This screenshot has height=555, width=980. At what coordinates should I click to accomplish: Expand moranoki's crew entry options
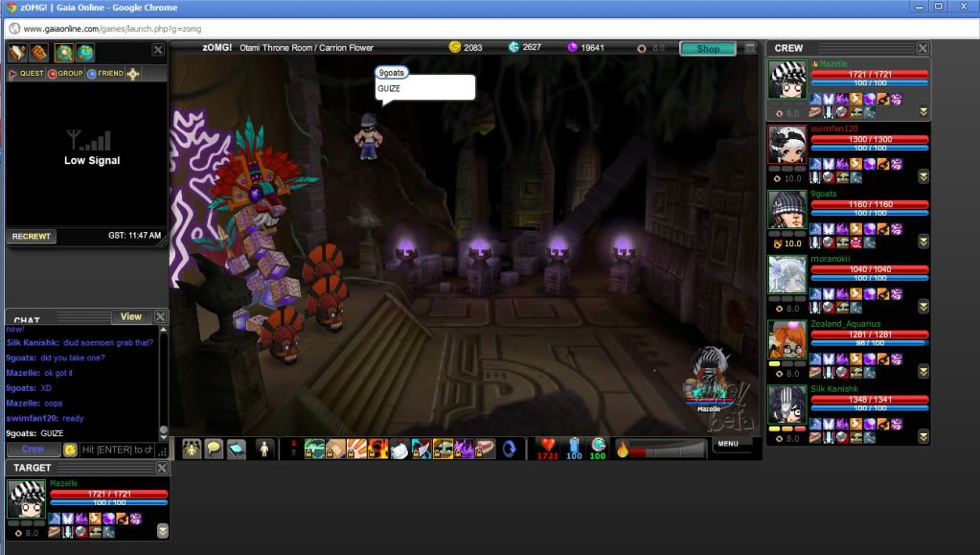923,307
